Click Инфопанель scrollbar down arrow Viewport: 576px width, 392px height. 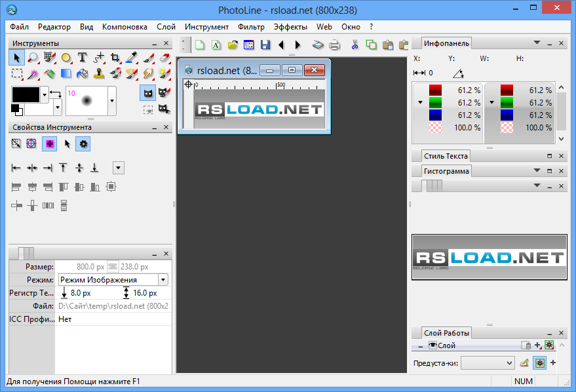[561, 139]
